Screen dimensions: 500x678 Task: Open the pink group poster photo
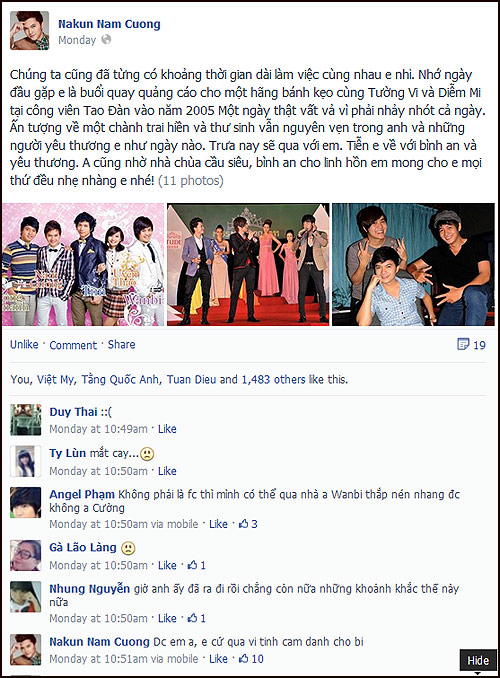pos(83,264)
